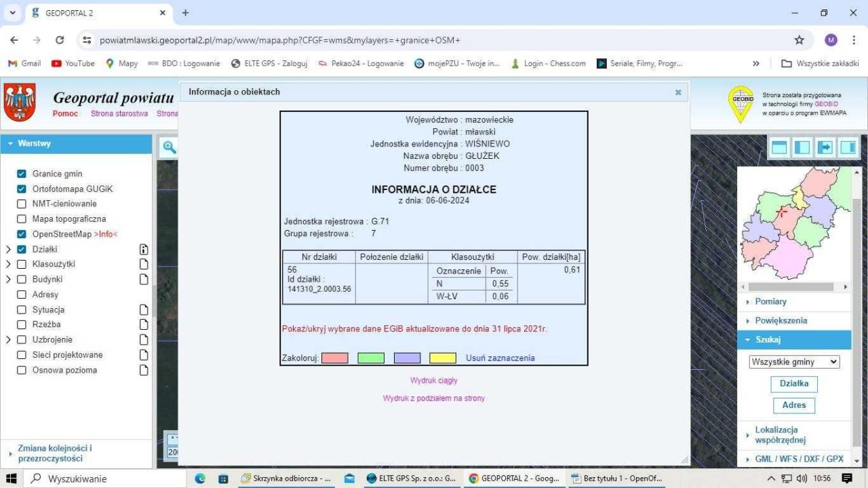Open the Strona starostwa link

pos(119,113)
